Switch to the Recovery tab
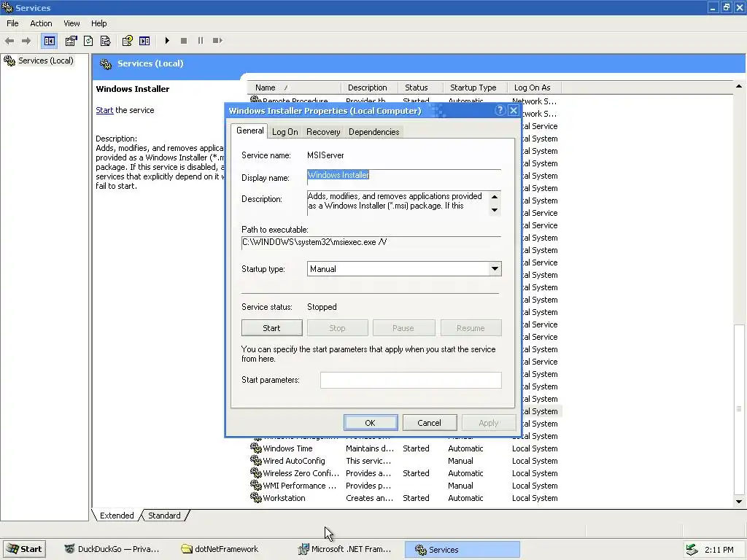747x560 pixels. pyautogui.click(x=323, y=132)
